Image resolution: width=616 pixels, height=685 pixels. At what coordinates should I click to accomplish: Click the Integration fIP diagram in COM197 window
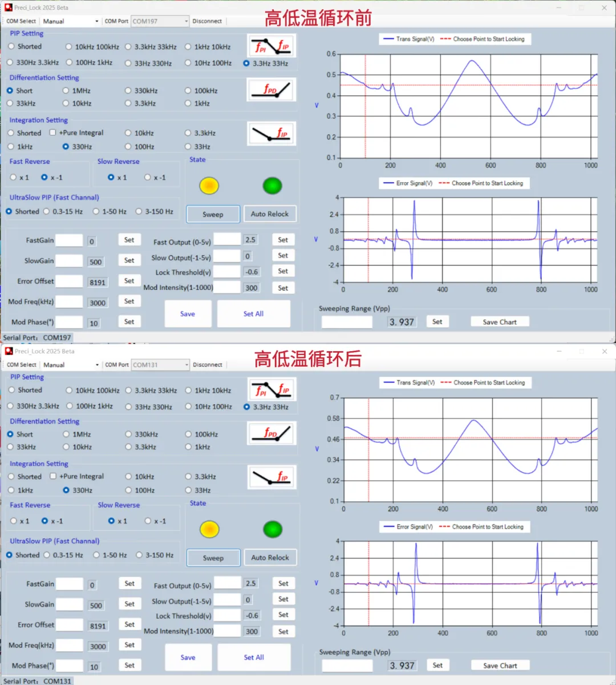[271, 133]
